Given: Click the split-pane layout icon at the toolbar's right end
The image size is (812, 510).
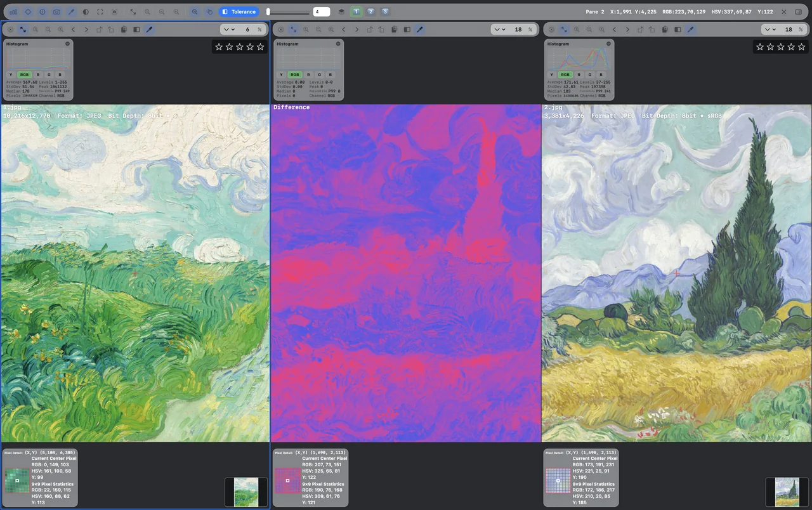Looking at the screenshot, I should (799, 12).
